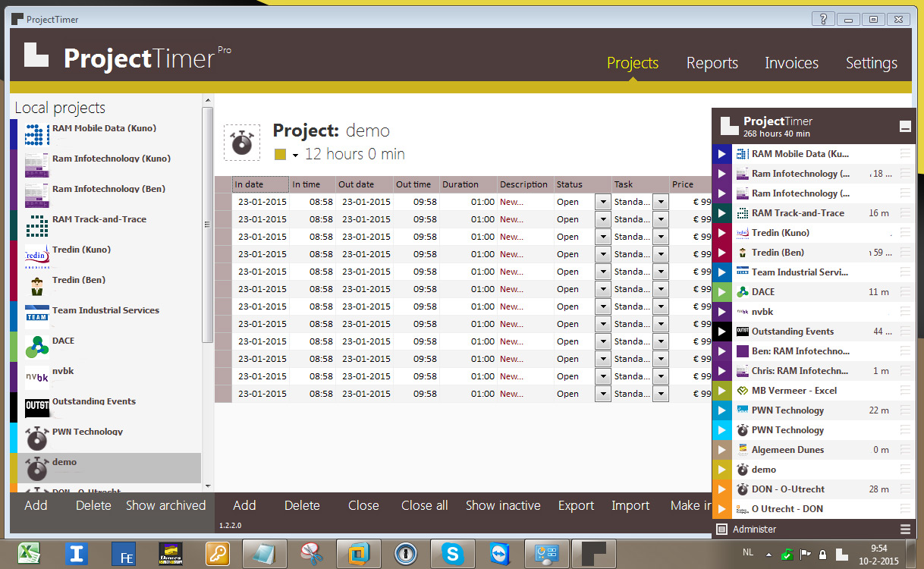Open the Settings tab
The height and width of the screenshot is (569, 924).
point(872,63)
